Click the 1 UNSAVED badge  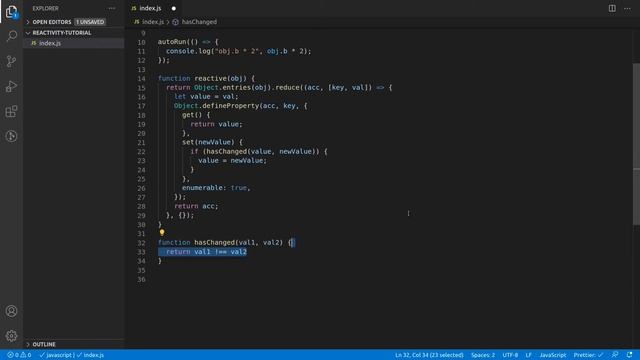click(90, 22)
